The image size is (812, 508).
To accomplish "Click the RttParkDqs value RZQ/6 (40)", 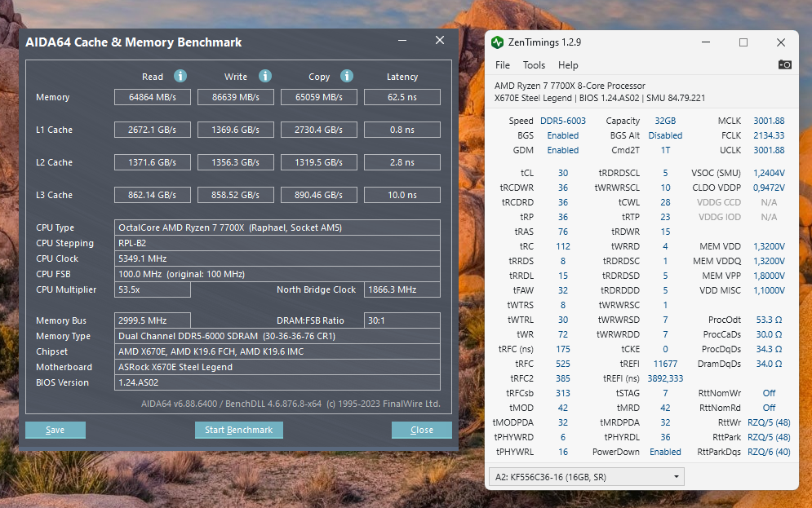I will pyautogui.click(x=769, y=452).
